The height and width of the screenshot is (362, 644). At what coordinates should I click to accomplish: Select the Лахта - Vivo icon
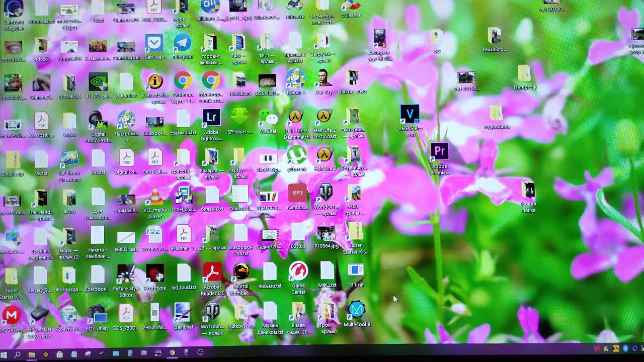coord(353,78)
